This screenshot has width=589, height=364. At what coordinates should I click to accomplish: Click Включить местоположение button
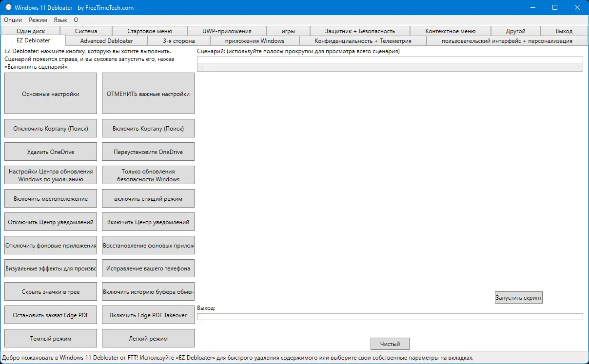click(x=51, y=198)
